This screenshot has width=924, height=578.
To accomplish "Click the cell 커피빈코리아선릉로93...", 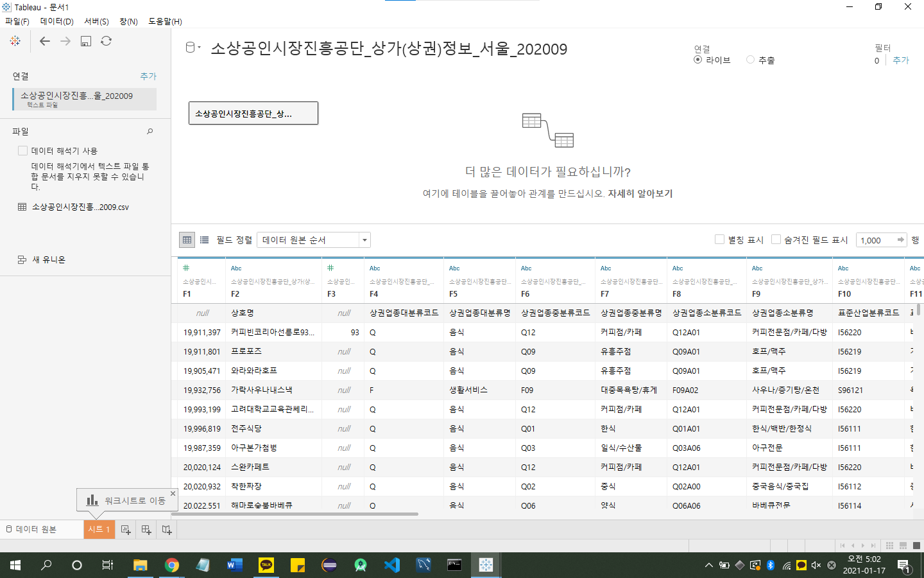I will pyautogui.click(x=273, y=332).
